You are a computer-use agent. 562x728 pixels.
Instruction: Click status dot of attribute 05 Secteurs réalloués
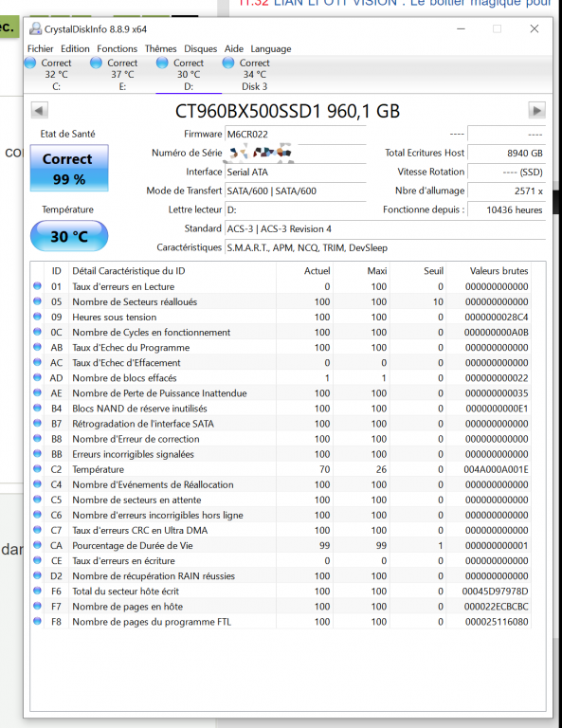(37, 301)
